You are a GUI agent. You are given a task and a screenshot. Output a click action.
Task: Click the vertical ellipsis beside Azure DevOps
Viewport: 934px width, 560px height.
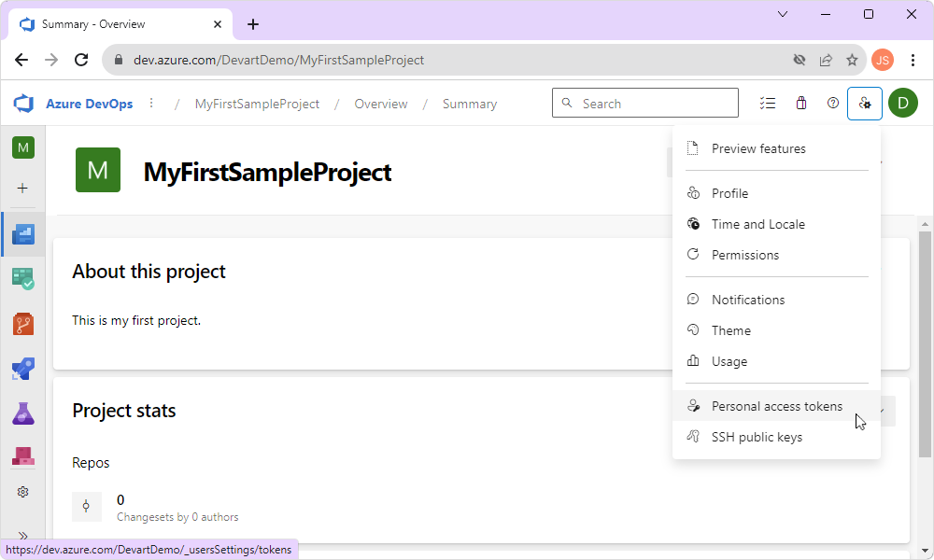tap(151, 104)
